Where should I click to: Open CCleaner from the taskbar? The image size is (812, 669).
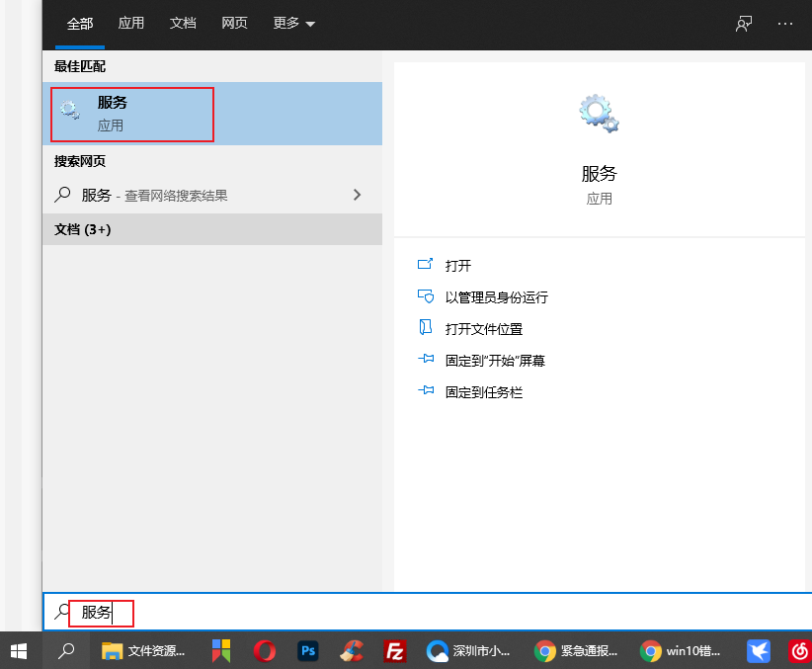click(351, 650)
